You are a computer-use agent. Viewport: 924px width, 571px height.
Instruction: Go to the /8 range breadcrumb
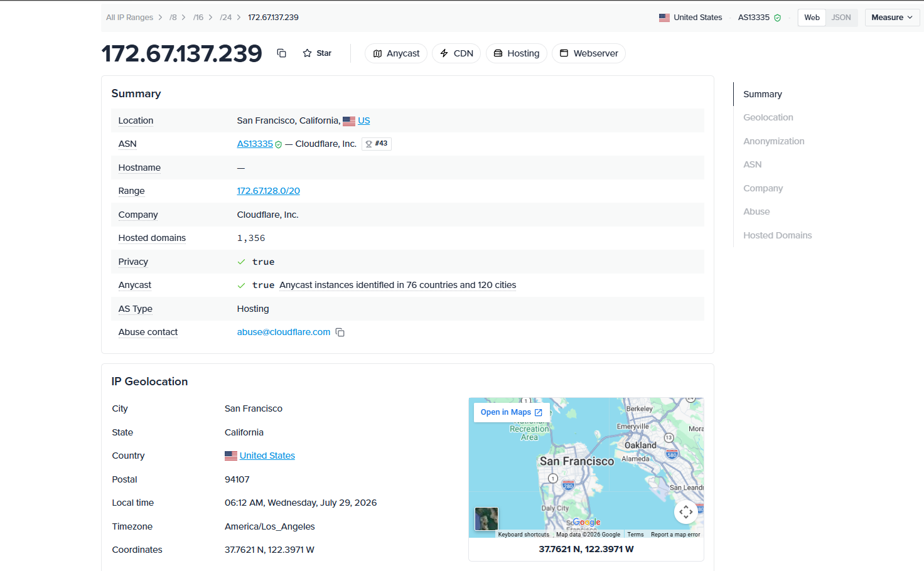point(173,18)
